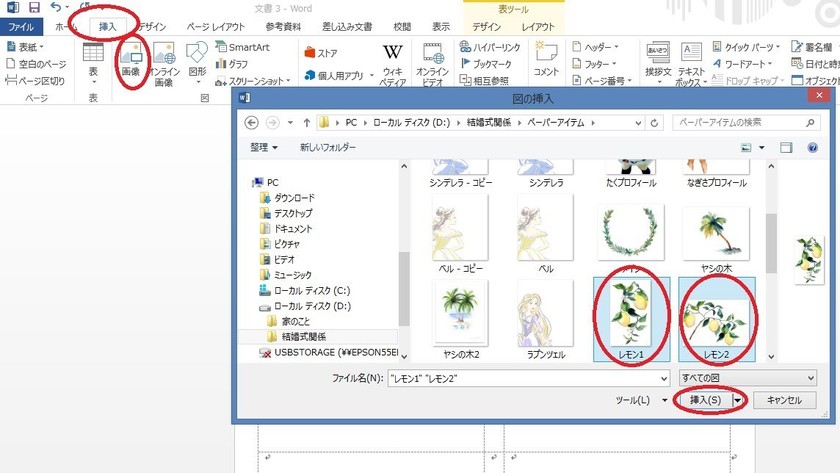Select ドキュメント folder in tree

286,229
